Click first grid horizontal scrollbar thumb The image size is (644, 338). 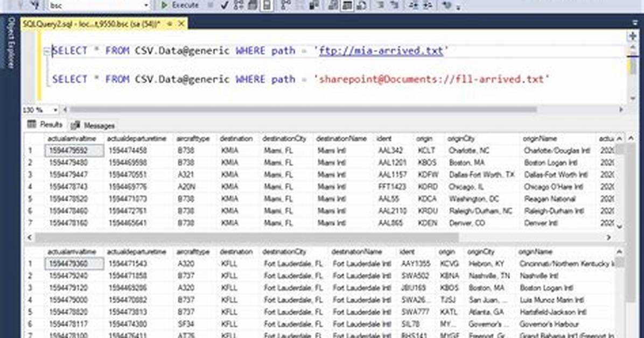click(247, 237)
